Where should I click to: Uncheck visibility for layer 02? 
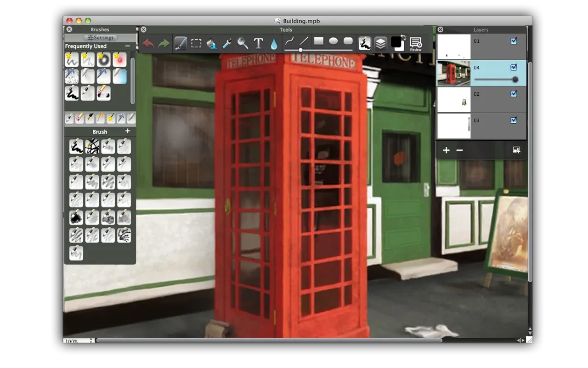pyautogui.click(x=514, y=94)
